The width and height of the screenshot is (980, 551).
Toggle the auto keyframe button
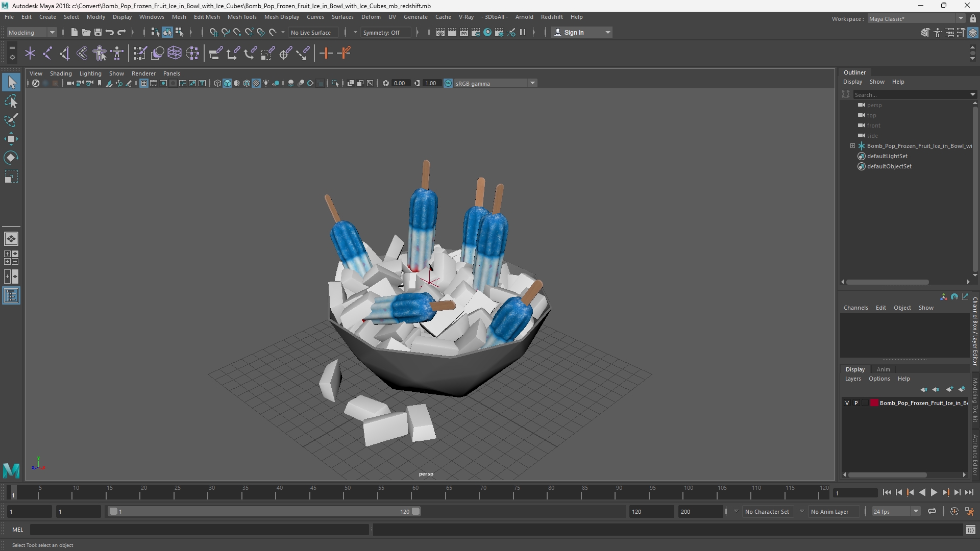[x=954, y=511]
